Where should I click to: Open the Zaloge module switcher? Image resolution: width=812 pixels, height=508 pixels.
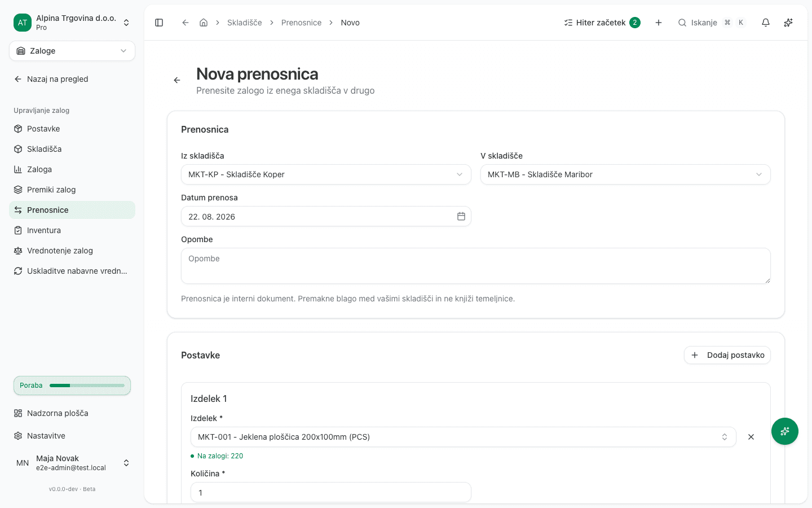[72, 51]
